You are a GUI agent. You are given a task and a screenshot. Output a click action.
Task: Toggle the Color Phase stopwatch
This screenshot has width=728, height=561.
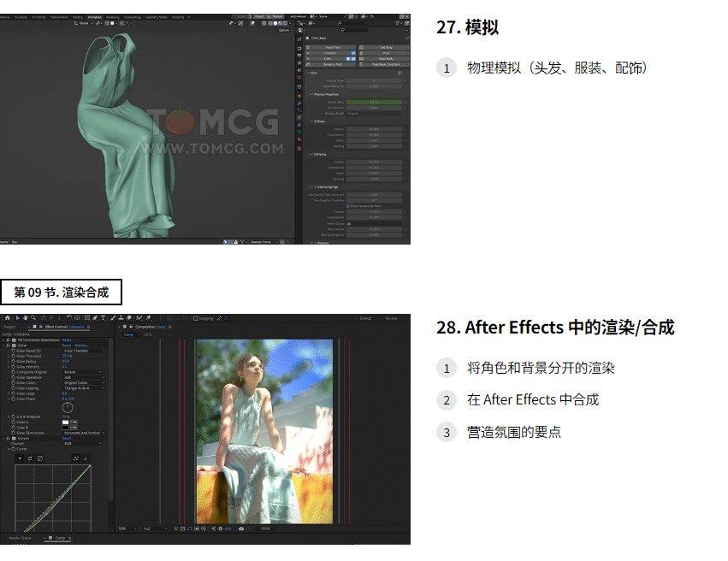pos(14,399)
